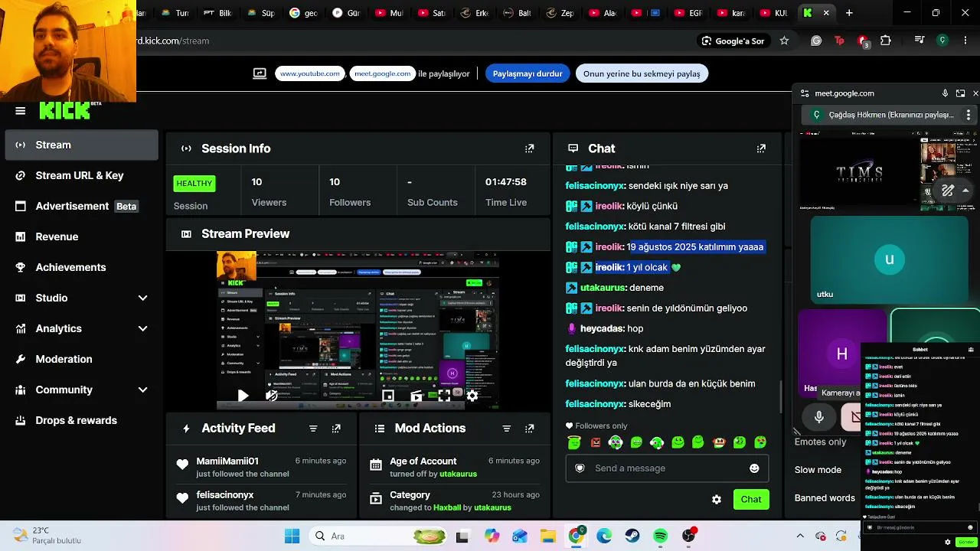Open the Moderation page
980x551 pixels.
click(82, 359)
